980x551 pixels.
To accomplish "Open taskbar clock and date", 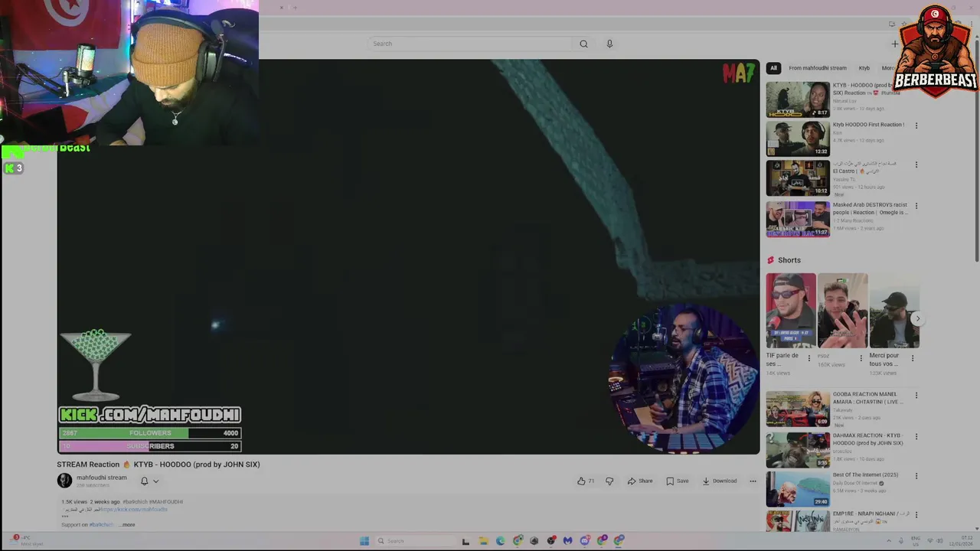I will click(x=961, y=541).
